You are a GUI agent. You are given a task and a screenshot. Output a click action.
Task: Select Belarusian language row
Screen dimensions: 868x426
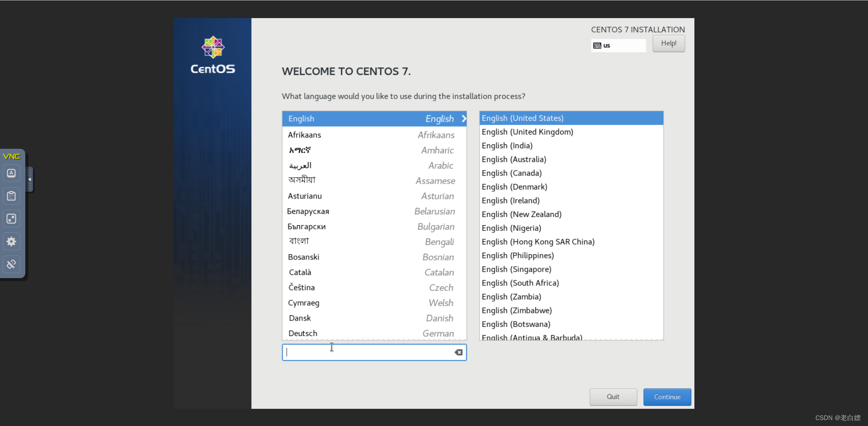374,211
